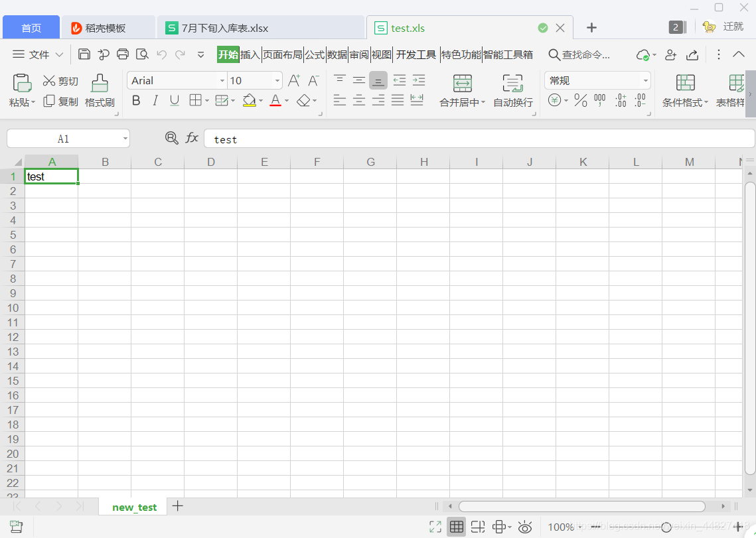
Task: Open 开发工具 Developer Tools tab
Action: click(416, 54)
